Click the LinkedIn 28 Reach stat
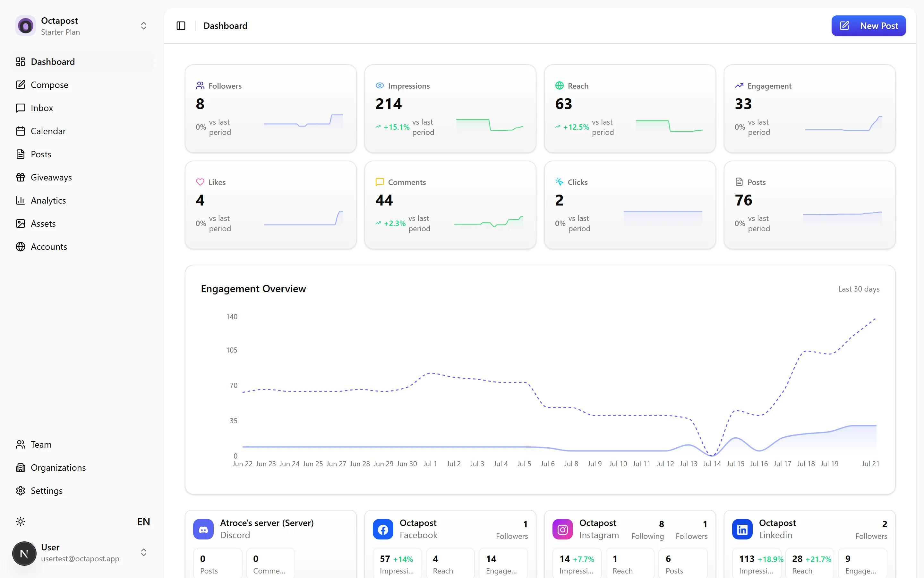This screenshot has height=578, width=924. 810,564
